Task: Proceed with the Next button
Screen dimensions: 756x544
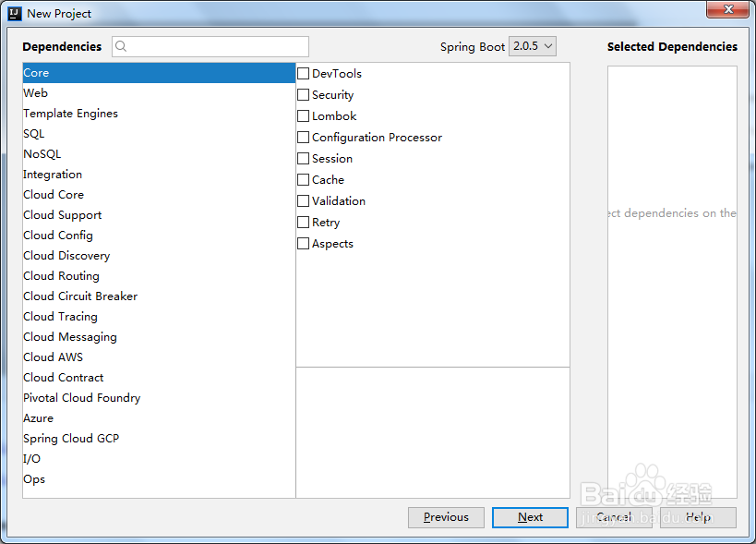Action: pyautogui.click(x=530, y=517)
